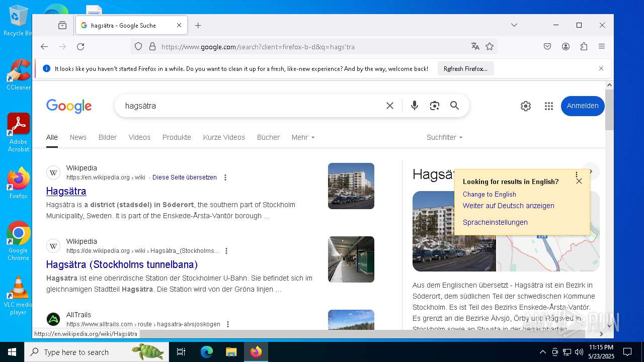Bookmark this page with star icon

coord(490,47)
